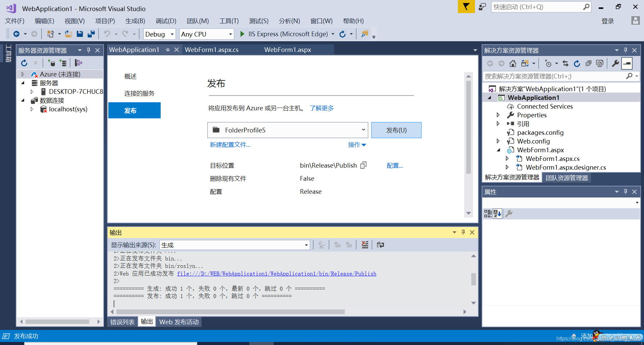Click the Find in Files icon in toolbar
Image resolution: width=644 pixels, height=345 pixels.
point(365,34)
